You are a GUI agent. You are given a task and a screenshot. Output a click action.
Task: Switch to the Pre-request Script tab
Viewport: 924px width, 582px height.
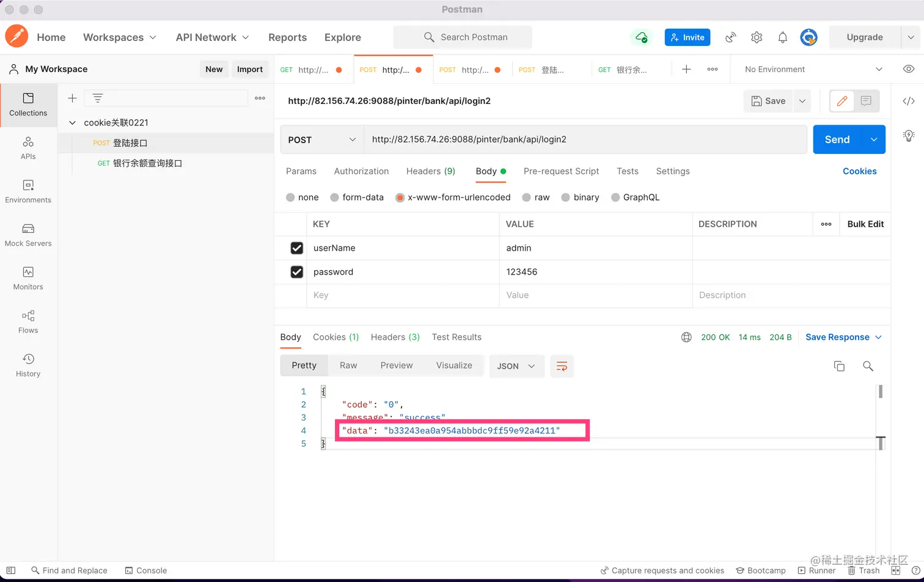pyautogui.click(x=561, y=171)
